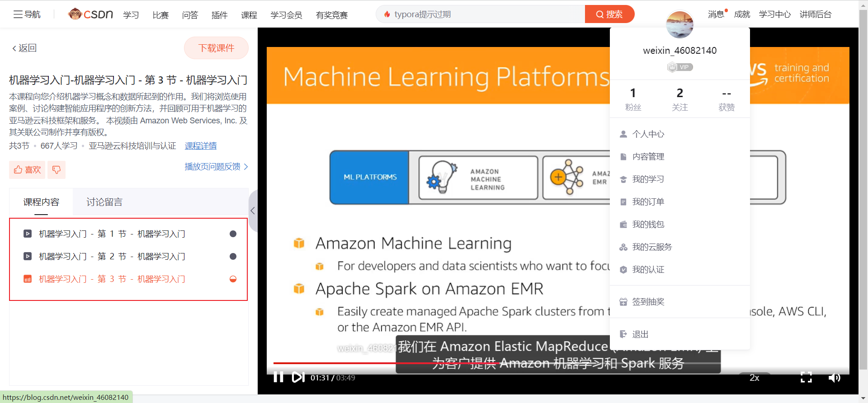This screenshot has width=868, height=403.
Task: Open 我的学习 from the profile menu
Action: tap(679, 179)
